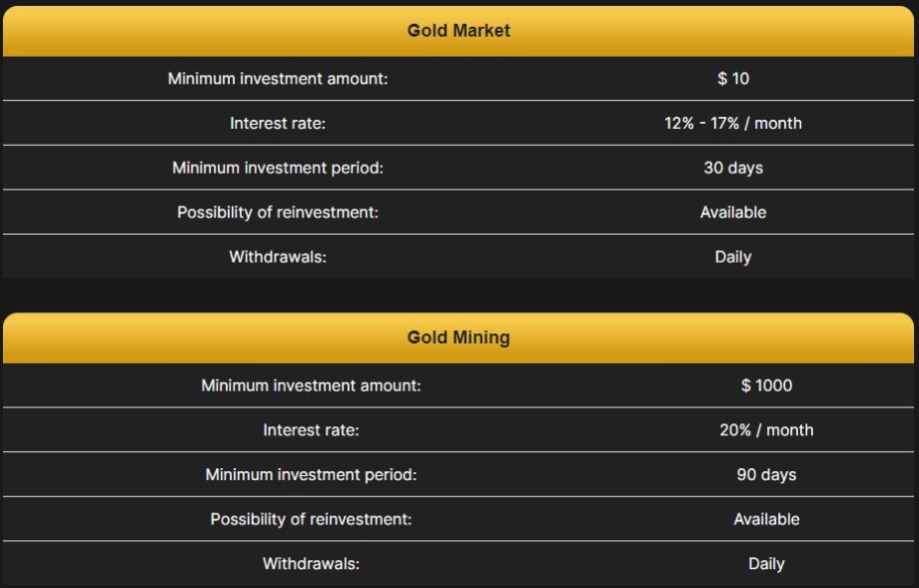Select Gold Market's Minimum investment period label
Viewport: 919px width, 588px height.
point(278,168)
